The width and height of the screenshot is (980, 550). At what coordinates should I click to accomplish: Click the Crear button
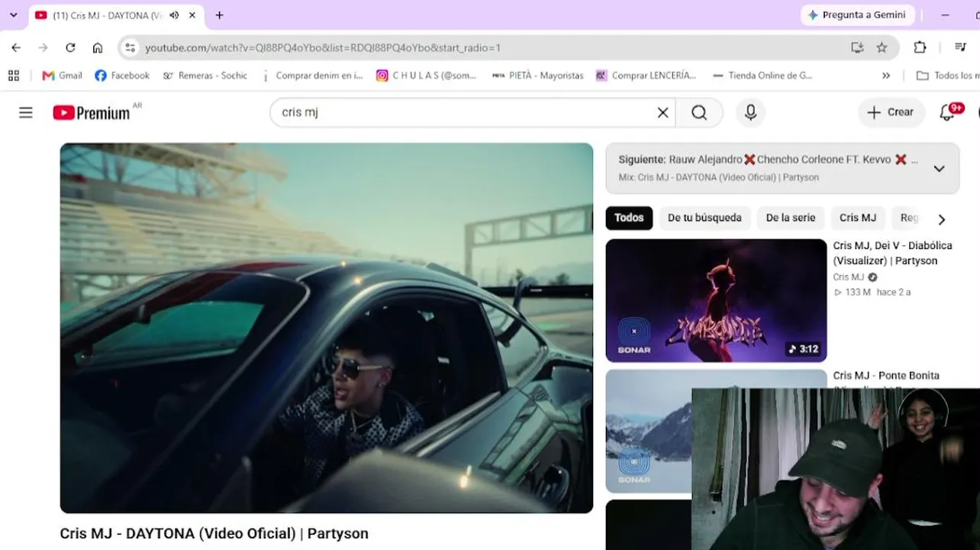[x=891, y=112]
